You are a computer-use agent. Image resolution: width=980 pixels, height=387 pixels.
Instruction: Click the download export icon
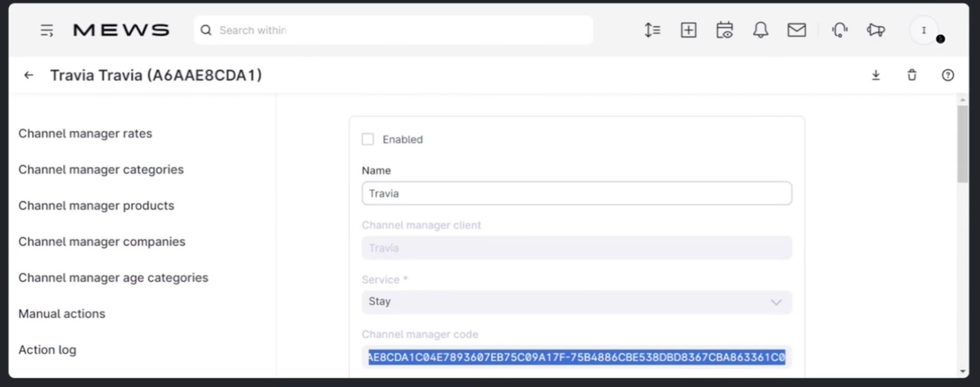click(x=876, y=75)
